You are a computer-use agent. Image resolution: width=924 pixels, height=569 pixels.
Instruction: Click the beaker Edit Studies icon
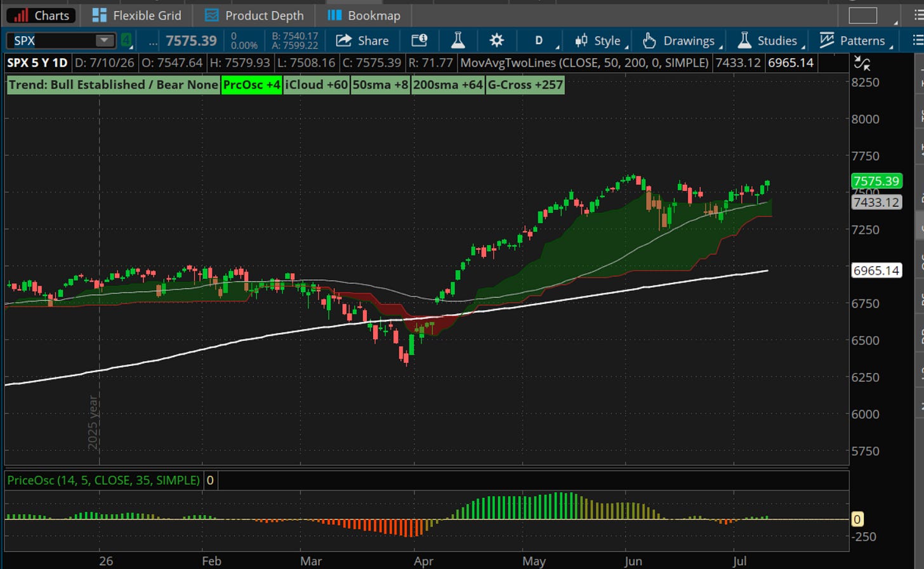coord(458,41)
